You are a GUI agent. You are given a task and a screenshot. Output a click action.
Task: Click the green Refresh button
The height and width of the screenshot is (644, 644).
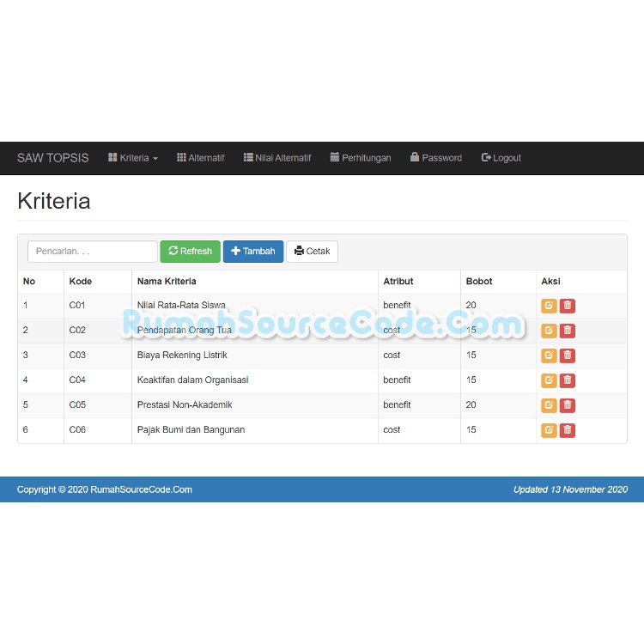click(190, 251)
